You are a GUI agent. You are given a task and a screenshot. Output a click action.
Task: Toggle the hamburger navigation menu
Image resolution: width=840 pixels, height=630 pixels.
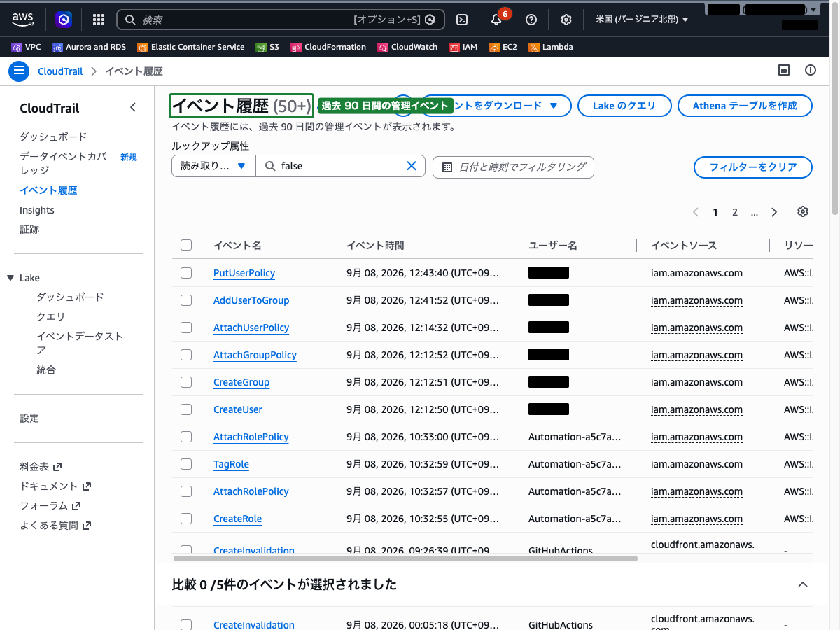[x=18, y=71]
